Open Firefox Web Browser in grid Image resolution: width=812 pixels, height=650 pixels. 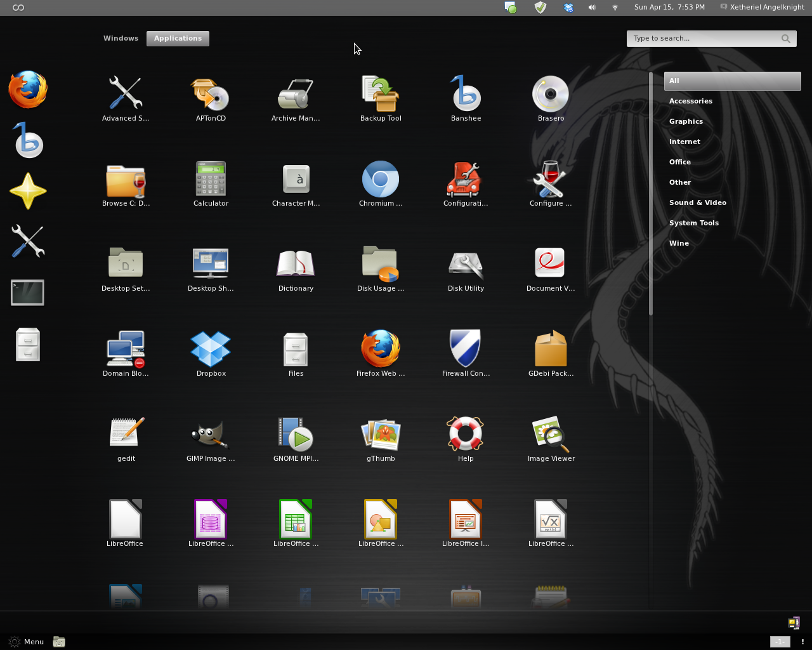pos(381,348)
